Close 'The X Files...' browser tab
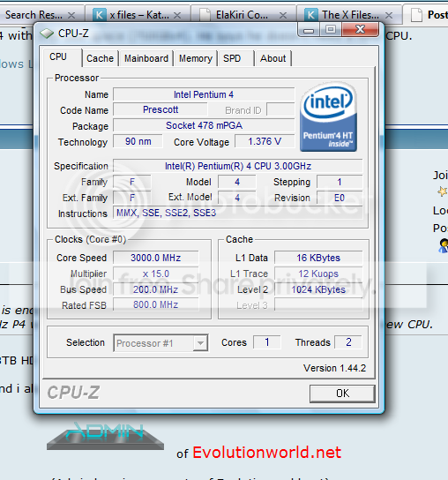 coord(389,15)
